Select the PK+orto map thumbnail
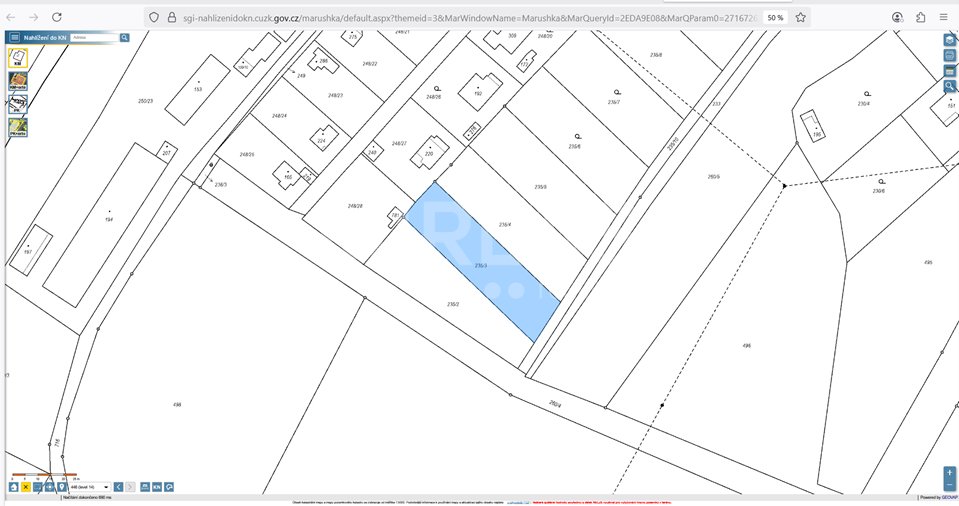Screen dimensions: 959x506 point(18,127)
